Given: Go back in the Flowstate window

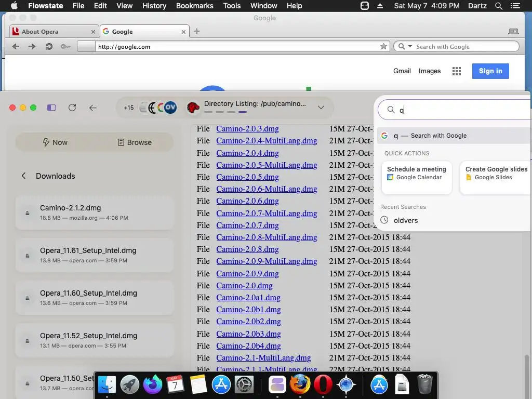Looking at the screenshot, I should point(92,108).
